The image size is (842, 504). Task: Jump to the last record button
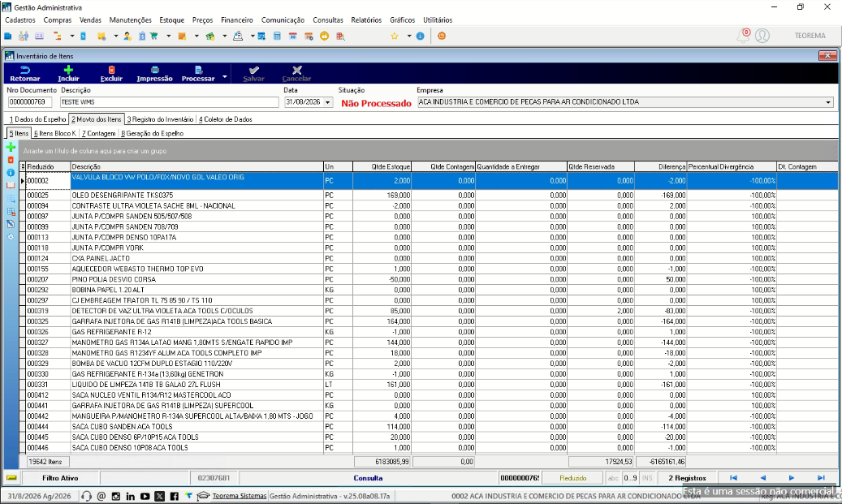[821, 478]
